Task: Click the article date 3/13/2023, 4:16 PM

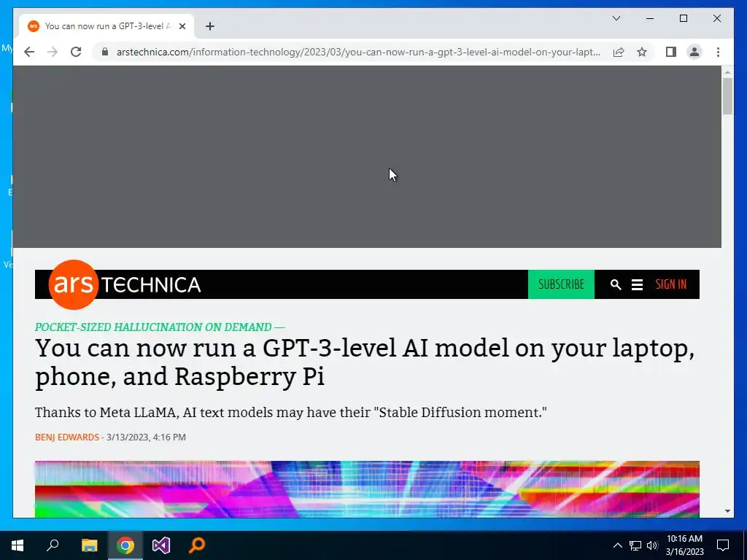Action: pos(146,437)
